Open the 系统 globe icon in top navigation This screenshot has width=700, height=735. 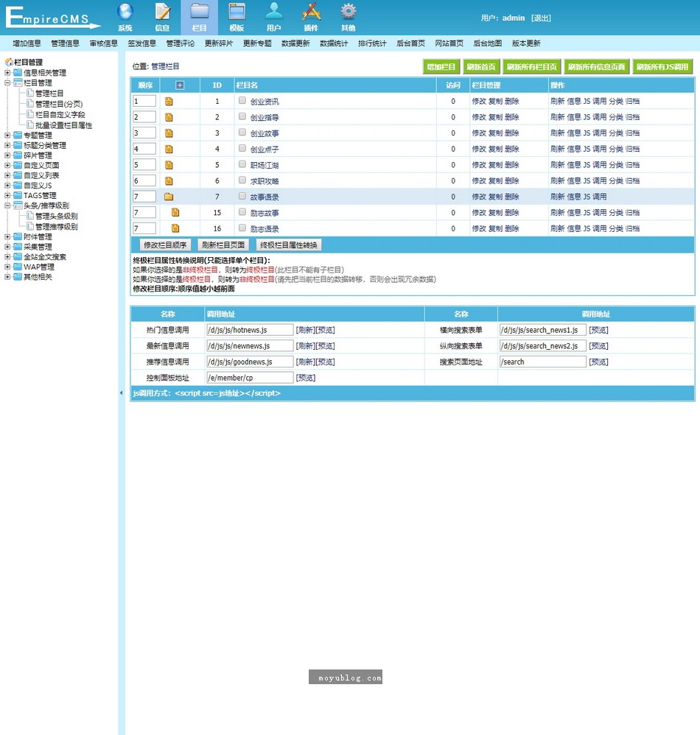[125, 13]
